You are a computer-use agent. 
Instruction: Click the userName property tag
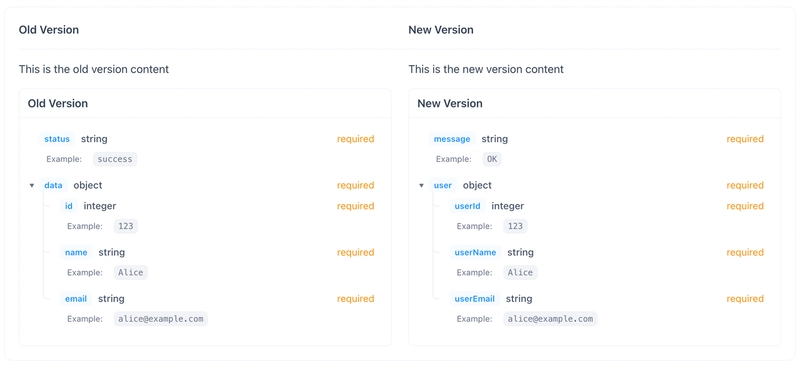(x=476, y=252)
